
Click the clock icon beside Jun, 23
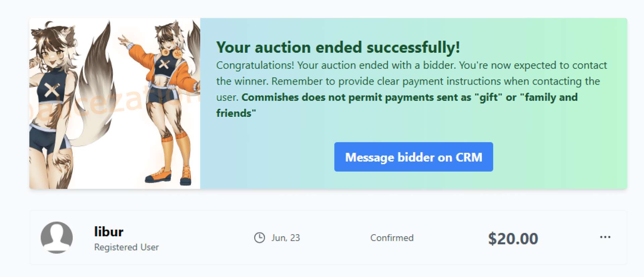pyautogui.click(x=259, y=238)
